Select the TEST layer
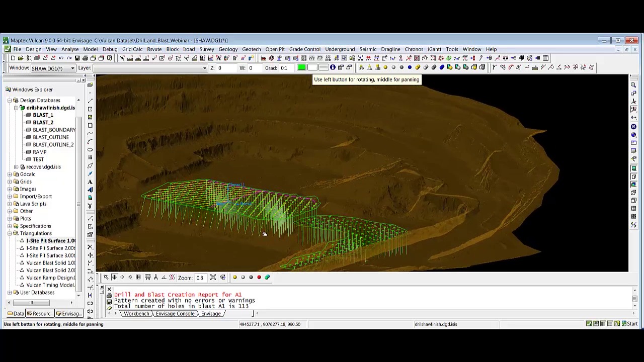644x362 pixels. 38,159
